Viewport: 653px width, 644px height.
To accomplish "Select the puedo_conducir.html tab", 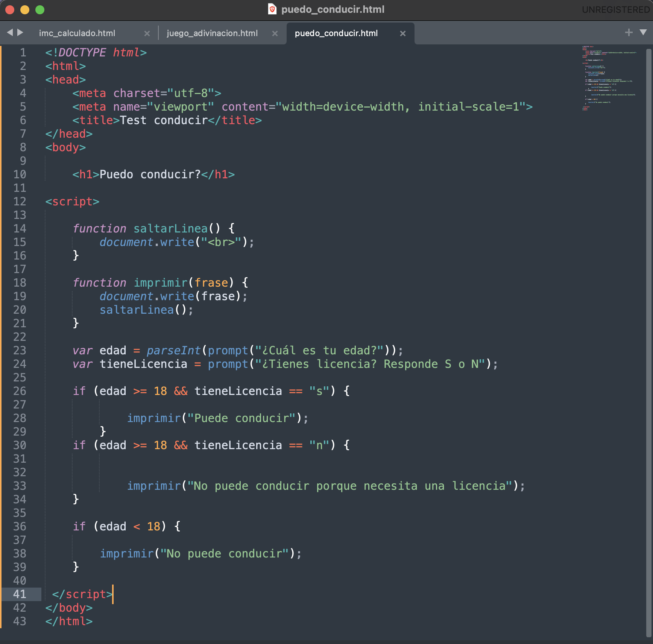I will [x=336, y=33].
